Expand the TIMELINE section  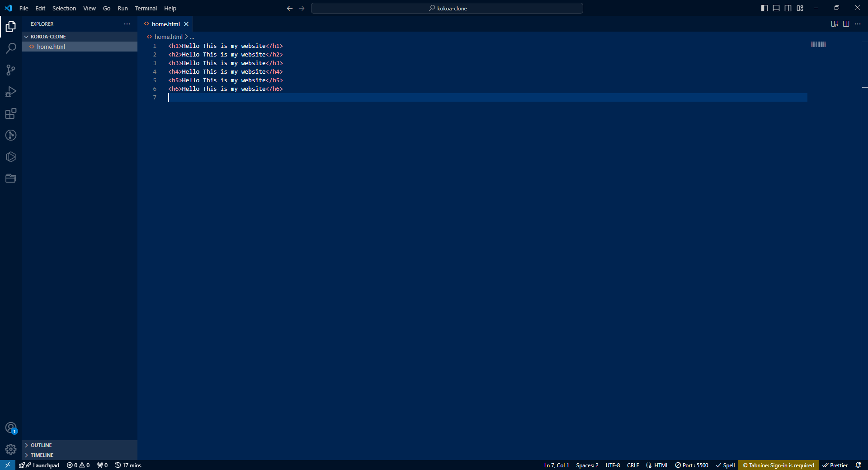tap(80, 455)
